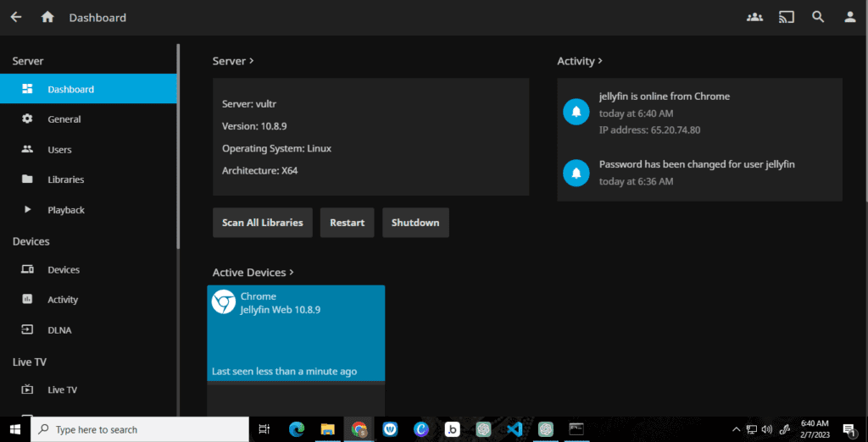Screen dimensions: 868x442
Task: Show hidden system tray icons
Action: (x=737, y=429)
